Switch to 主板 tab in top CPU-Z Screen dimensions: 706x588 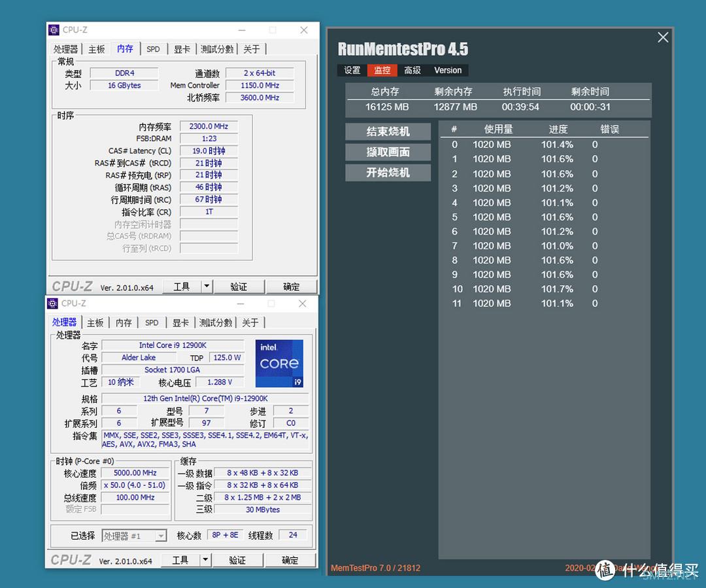point(97,49)
